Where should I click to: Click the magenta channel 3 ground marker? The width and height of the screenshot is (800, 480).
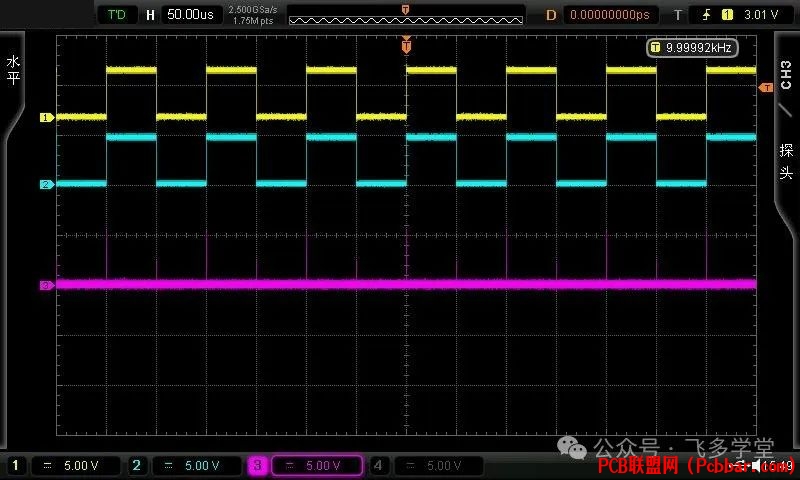point(46,285)
